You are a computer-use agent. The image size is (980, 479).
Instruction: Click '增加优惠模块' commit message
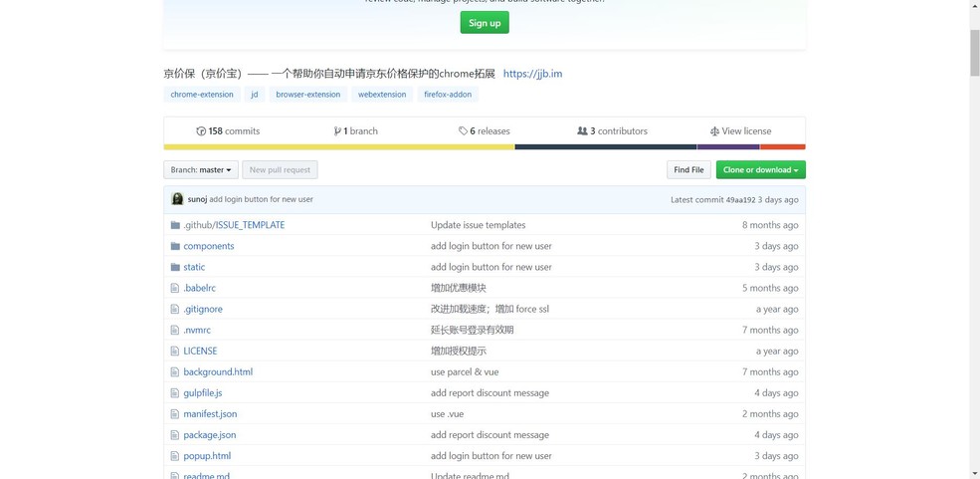(458, 288)
